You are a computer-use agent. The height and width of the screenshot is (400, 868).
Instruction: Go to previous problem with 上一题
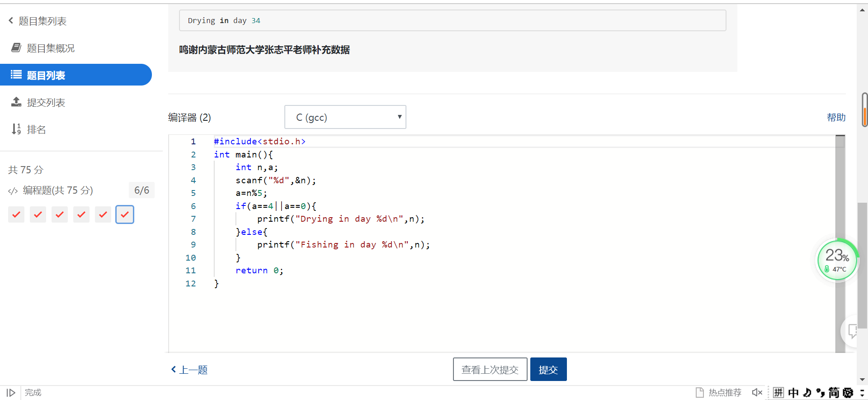pos(189,370)
